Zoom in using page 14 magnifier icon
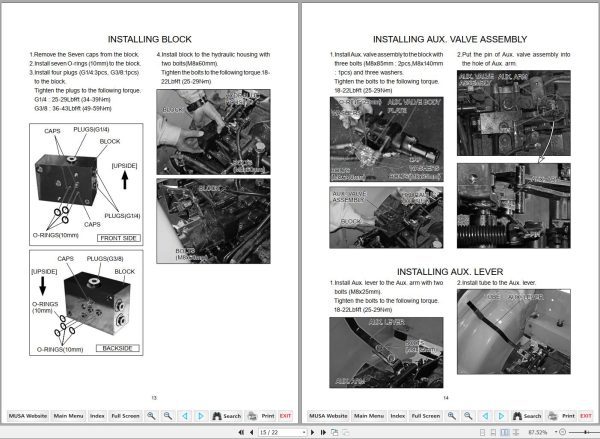Screen dimensions: 600x439 tap(452, 416)
